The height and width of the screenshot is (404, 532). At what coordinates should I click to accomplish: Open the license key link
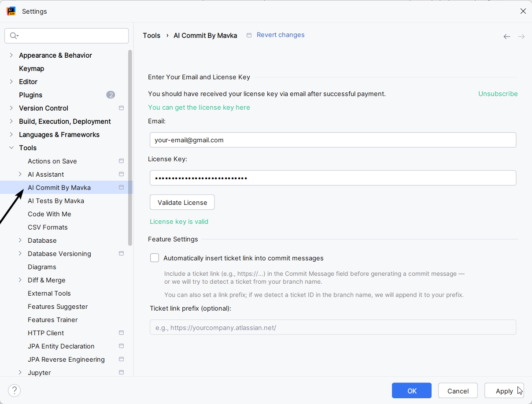199,107
